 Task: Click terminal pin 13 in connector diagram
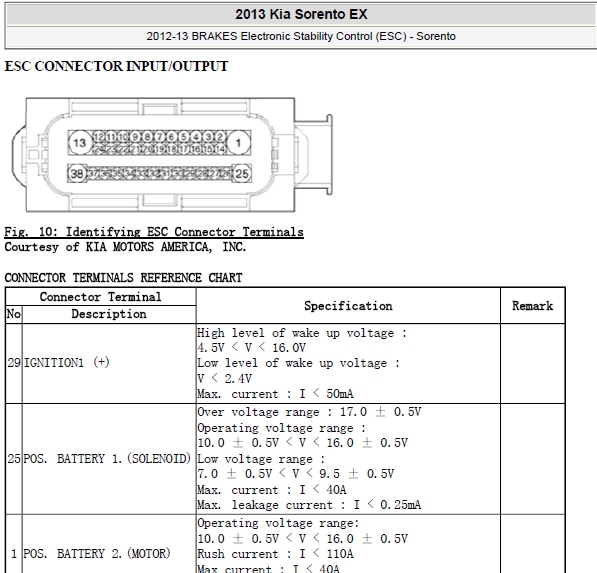[x=80, y=143]
